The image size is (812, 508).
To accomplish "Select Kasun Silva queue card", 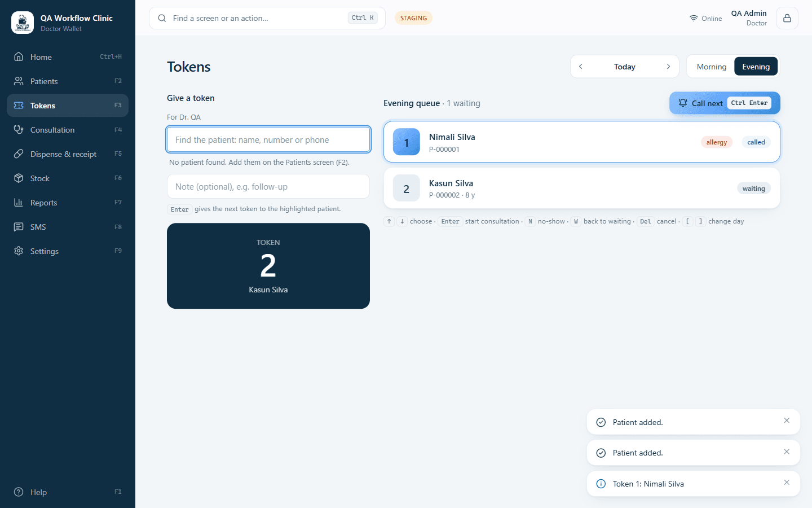I will point(582,189).
